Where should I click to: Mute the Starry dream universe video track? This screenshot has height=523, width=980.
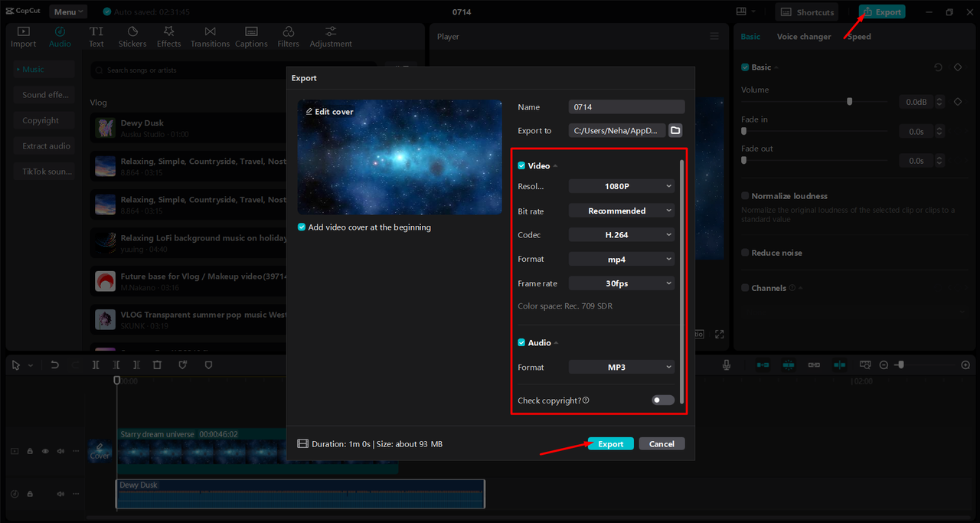pyautogui.click(x=60, y=452)
